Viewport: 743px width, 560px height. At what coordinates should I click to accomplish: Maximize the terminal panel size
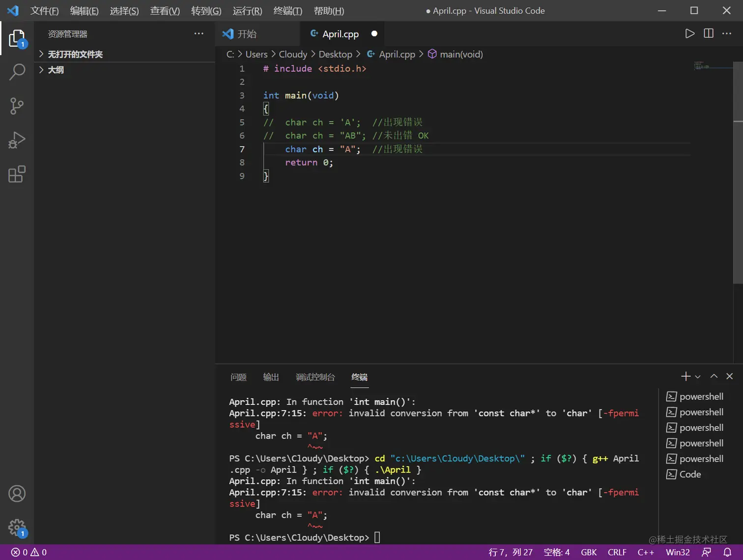coord(714,376)
